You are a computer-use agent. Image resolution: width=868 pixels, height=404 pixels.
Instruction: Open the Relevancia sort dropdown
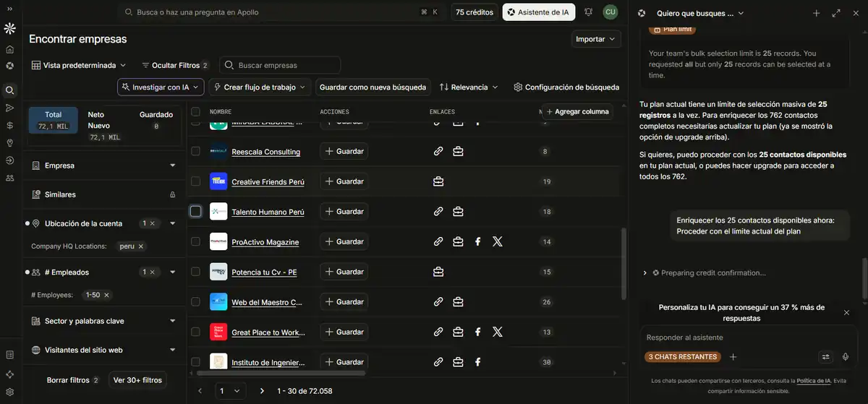click(x=469, y=87)
